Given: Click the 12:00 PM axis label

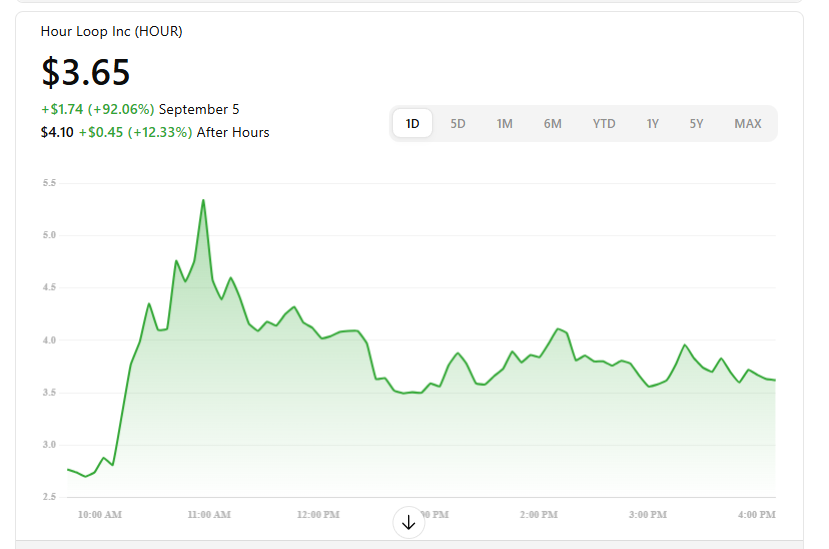Looking at the screenshot, I should 318,514.
